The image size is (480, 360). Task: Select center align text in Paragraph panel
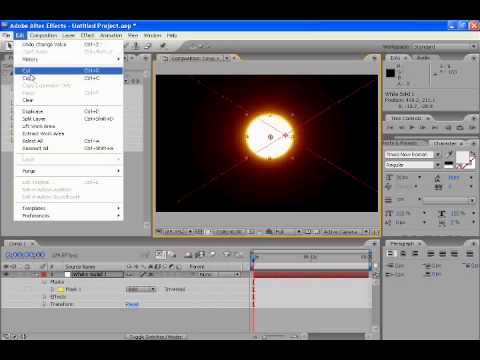(x=403, y=254)
